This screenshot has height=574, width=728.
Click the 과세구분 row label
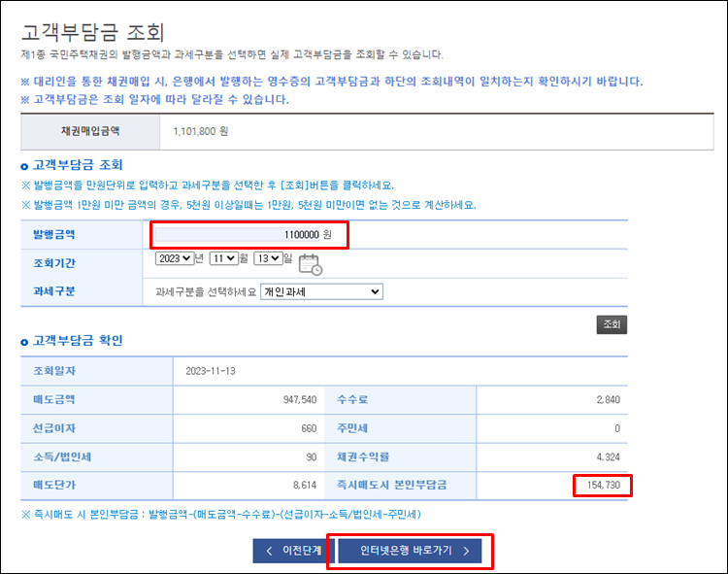(x=53, y=291)
